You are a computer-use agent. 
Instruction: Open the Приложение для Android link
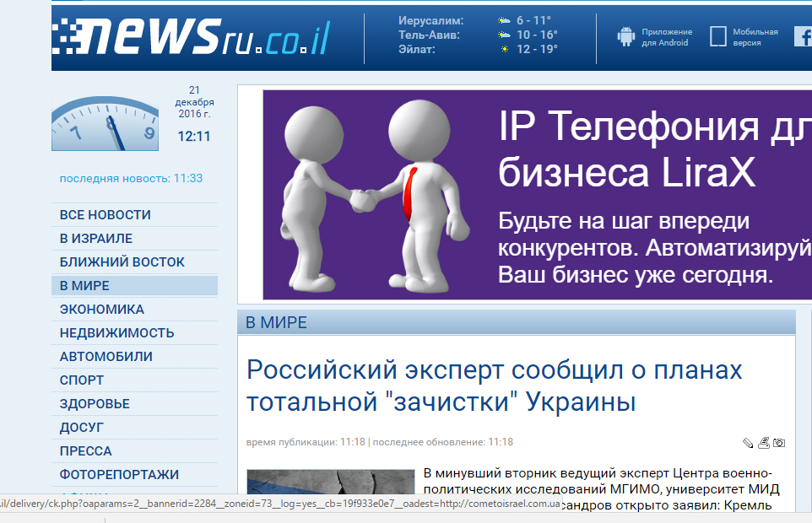pos(667,37)
